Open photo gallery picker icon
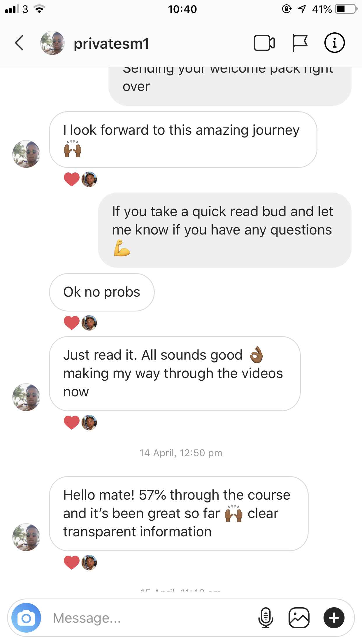This screenshot has height=644, width=362. 299,618
